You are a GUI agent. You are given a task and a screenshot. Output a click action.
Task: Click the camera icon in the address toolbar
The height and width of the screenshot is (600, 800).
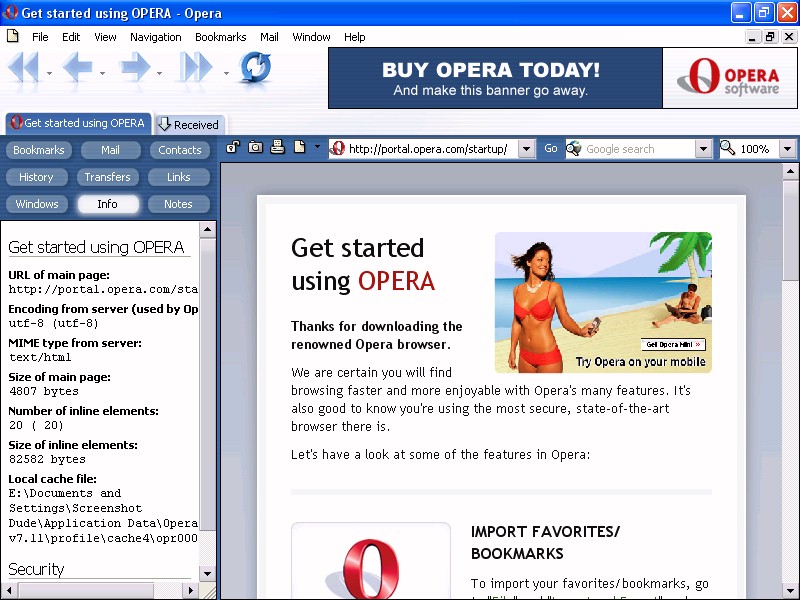(255, 147)
